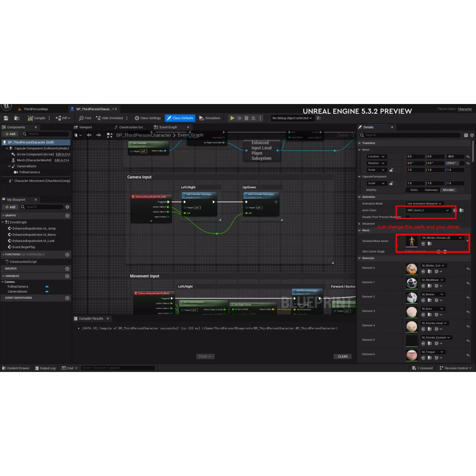Open SK_Welder_Female_UE skeletal mesh dropdown

(442, 238)
